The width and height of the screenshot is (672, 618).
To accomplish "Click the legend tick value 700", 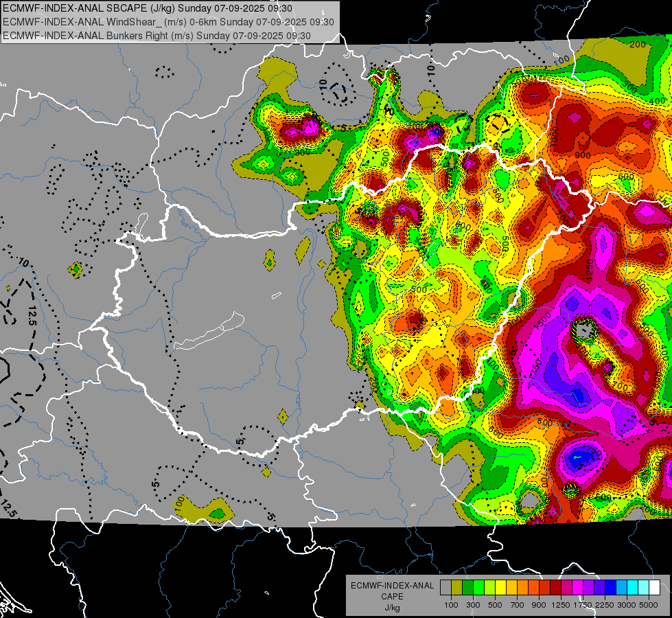I will [518, 605].
